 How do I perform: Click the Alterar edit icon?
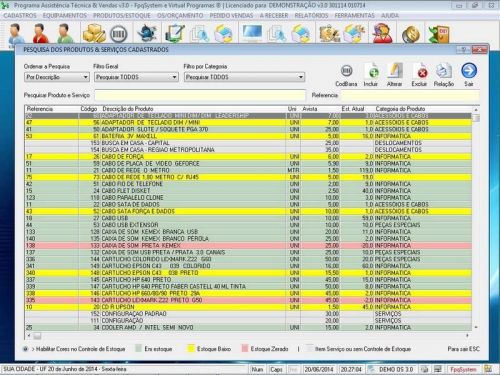[395, 70]
